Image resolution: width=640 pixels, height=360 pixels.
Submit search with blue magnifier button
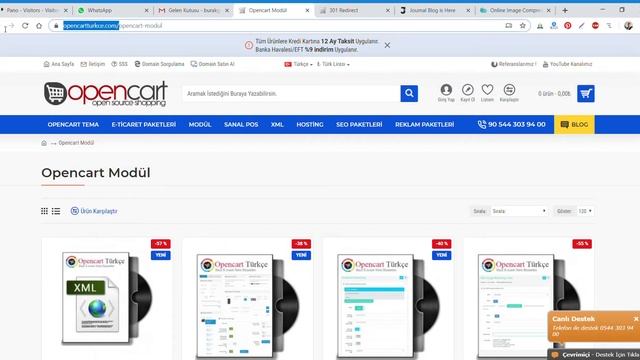point(409,93)
